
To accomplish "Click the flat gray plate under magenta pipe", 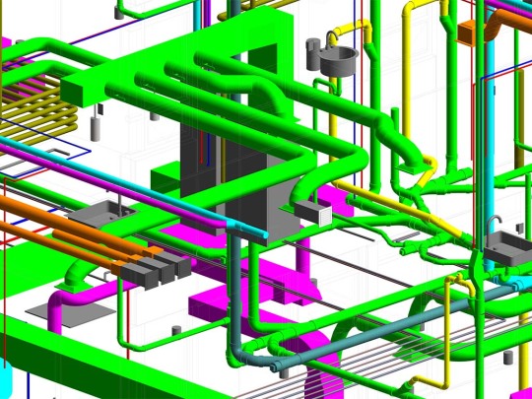I will [71, 315].
